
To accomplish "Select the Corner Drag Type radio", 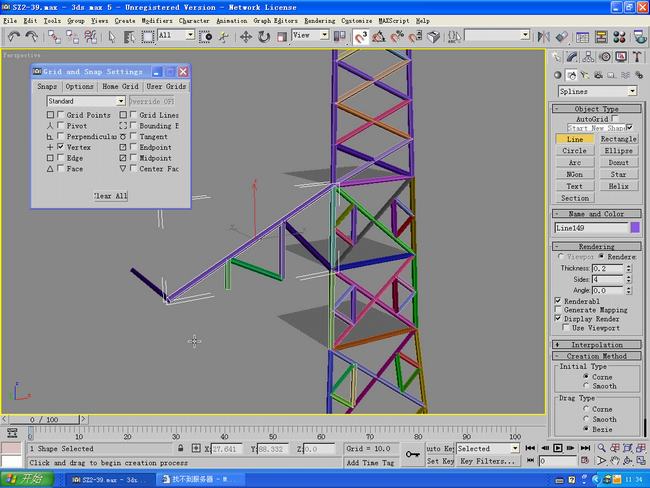I will tap(586, 409).
